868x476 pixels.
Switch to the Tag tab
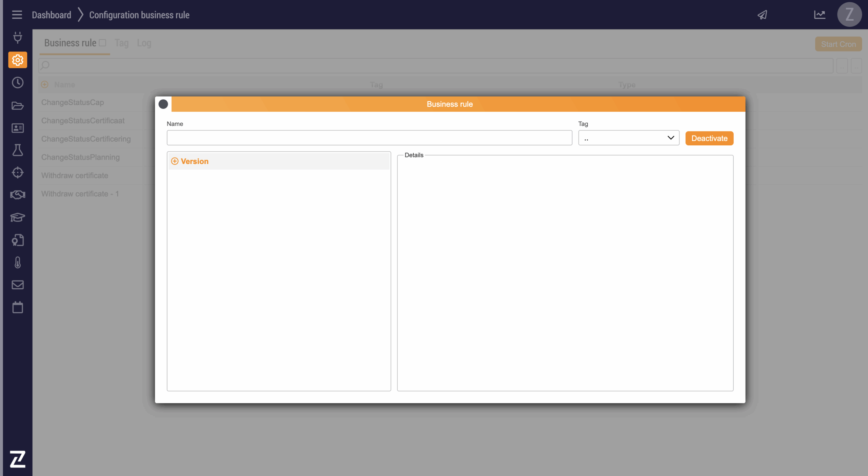coord(121,43)
